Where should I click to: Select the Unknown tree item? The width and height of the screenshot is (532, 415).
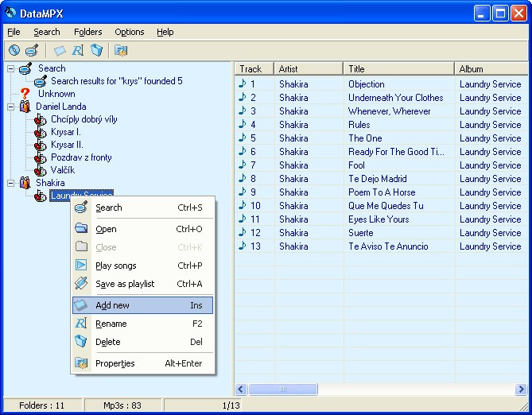56,94
